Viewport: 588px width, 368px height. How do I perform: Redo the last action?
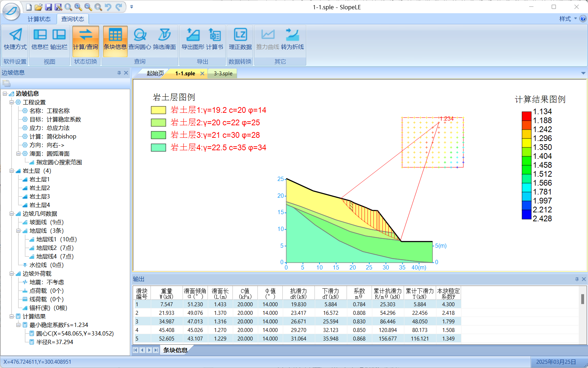(119, 7)
